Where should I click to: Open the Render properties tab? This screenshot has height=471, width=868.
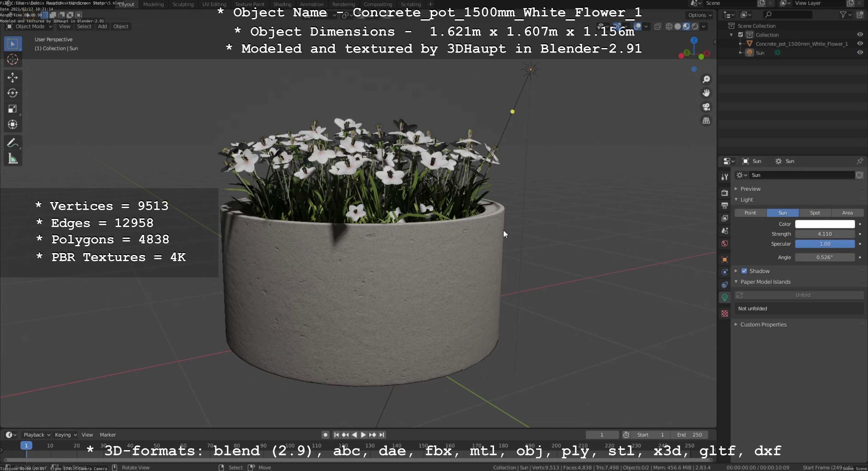click(x=725, y=193)
